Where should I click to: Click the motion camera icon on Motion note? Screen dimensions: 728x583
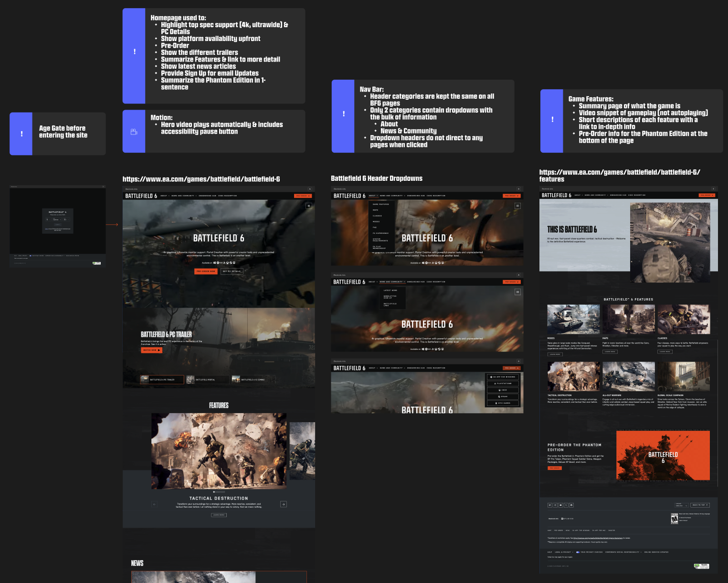(134, 132)
